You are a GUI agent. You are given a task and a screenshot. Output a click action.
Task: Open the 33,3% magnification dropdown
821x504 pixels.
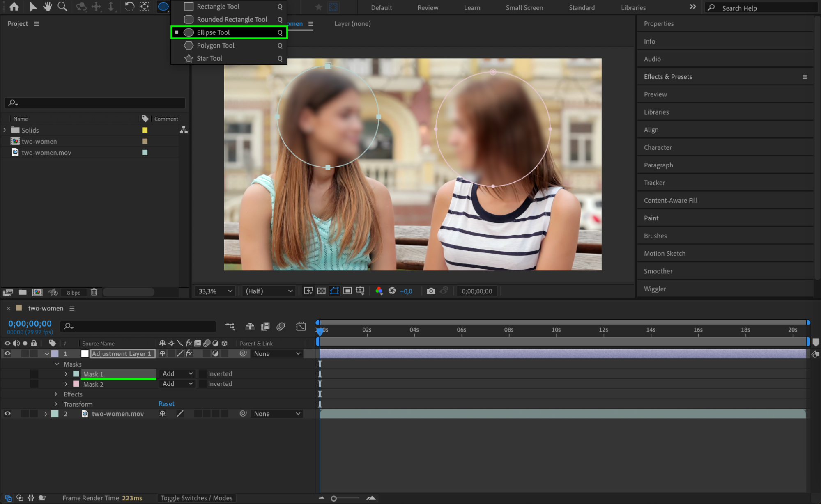click(x=215, y=291)
